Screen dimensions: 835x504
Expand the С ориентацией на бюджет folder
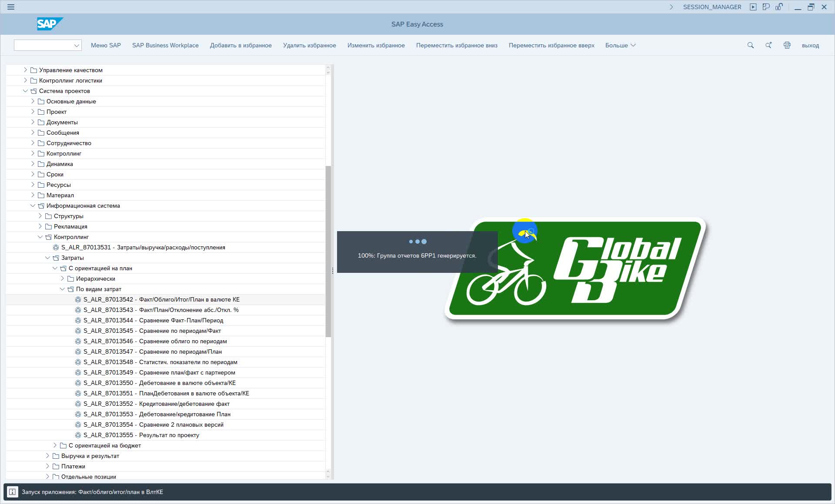55,445
